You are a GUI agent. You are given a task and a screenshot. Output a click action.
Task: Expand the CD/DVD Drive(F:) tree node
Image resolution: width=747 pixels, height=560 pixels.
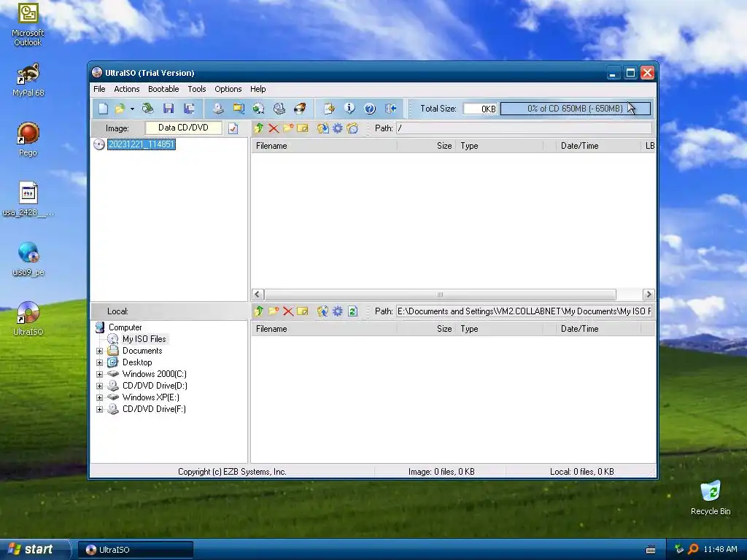(99, 410)
